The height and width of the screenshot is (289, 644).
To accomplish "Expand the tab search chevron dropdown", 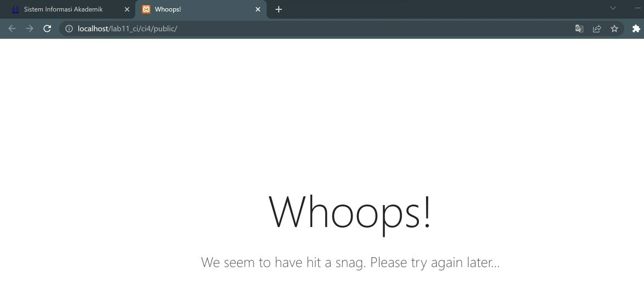I will pyautogui.click(x=613, y=8).
